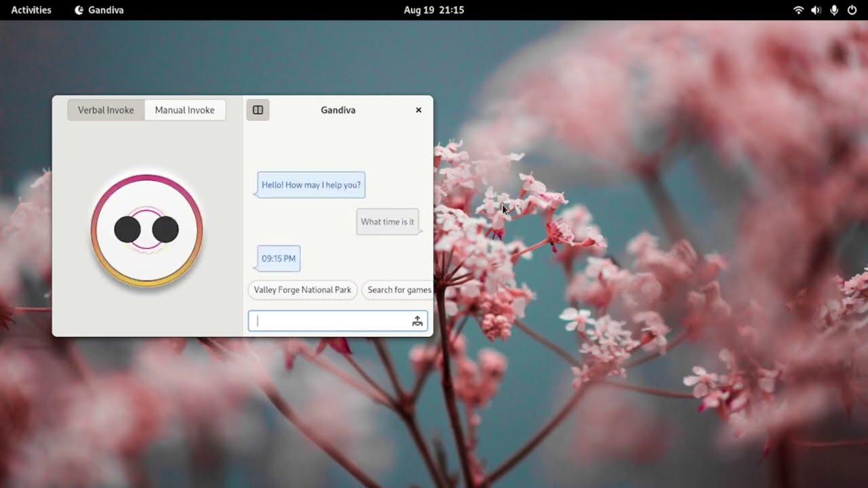Open the Wi-Fi network status icon
This screenshot has height=488, width=868.
[x=798, y=10]
